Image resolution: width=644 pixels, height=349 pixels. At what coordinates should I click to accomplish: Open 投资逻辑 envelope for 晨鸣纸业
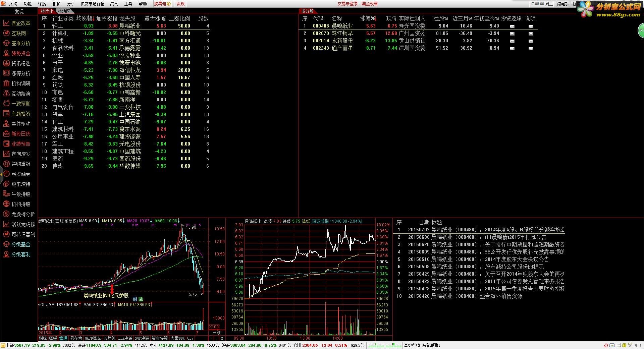point(512,26)
